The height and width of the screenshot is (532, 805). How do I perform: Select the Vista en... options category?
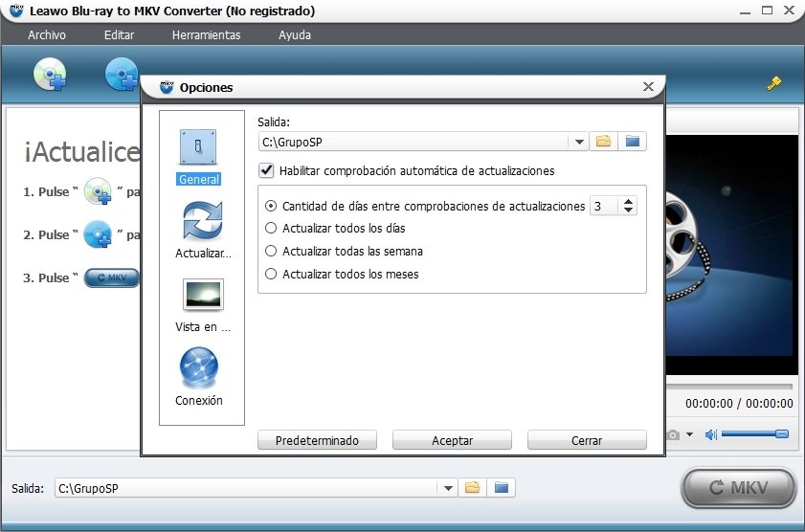coord(203,306)
